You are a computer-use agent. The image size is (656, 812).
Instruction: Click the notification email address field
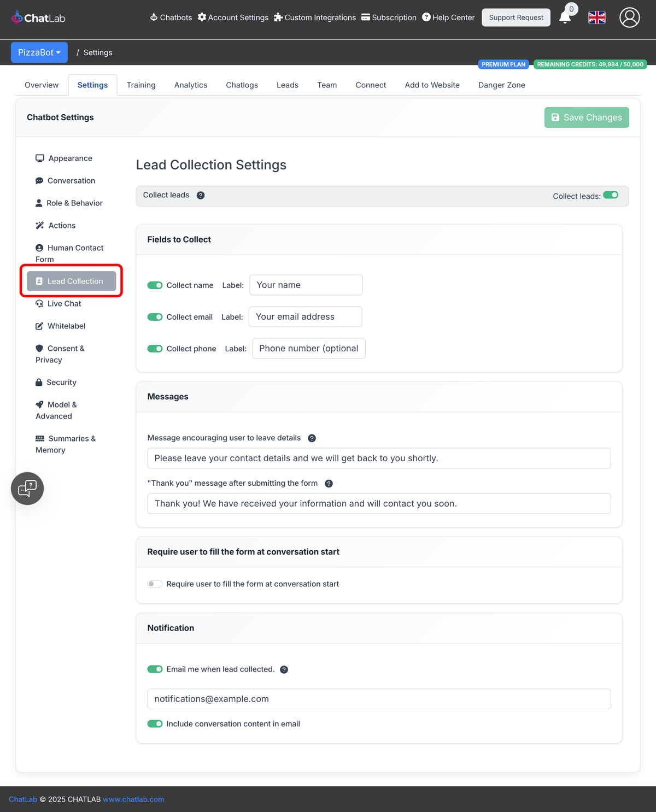pos(379,698)
